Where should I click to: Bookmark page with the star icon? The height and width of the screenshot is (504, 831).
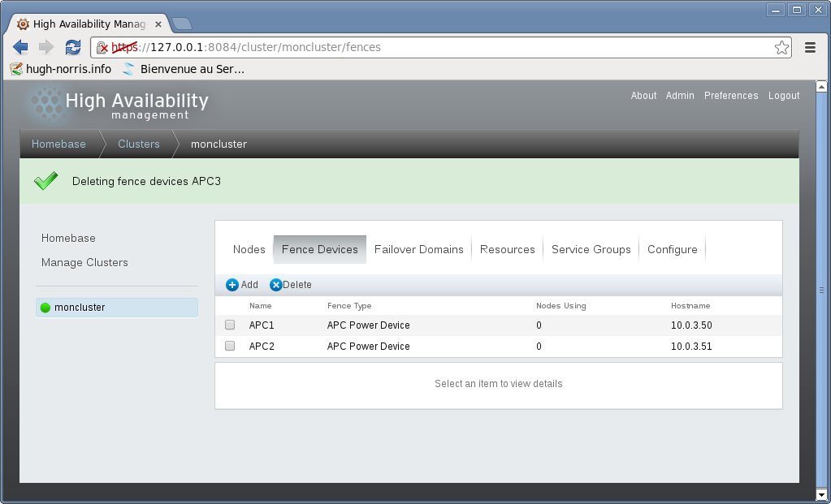pos(781,47)
